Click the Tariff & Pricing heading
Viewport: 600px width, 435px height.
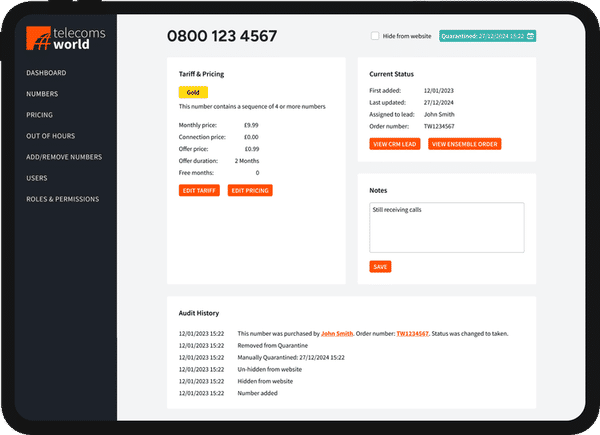pos(201,74)
